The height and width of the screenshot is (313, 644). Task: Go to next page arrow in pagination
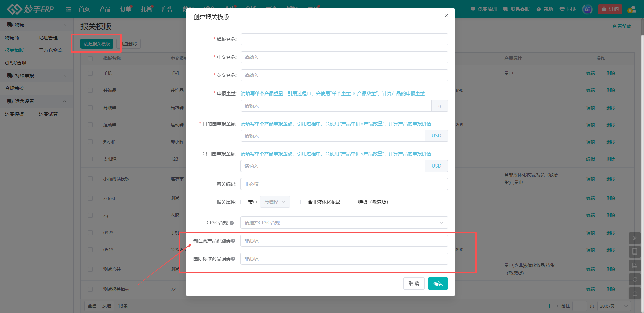(557, 306)
